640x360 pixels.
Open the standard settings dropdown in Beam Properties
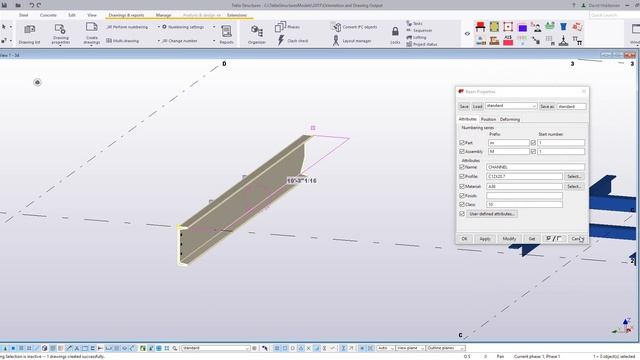(x=511, y=106)
